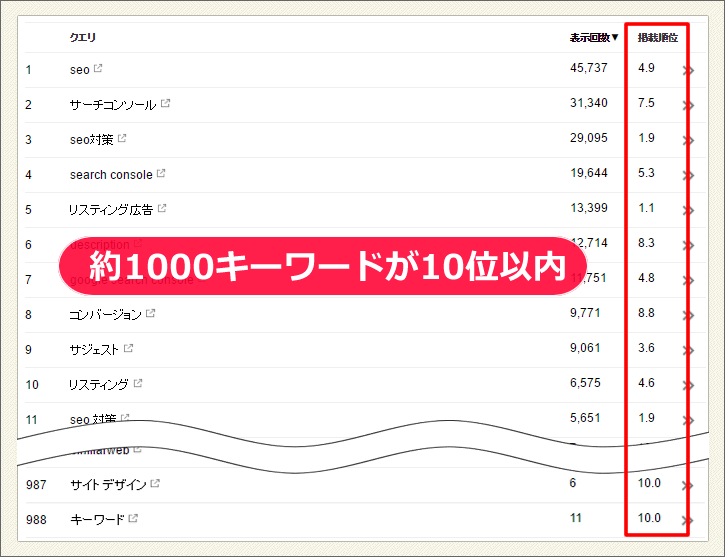Open the キーワード query link in row 988

[x=97, y=520]
